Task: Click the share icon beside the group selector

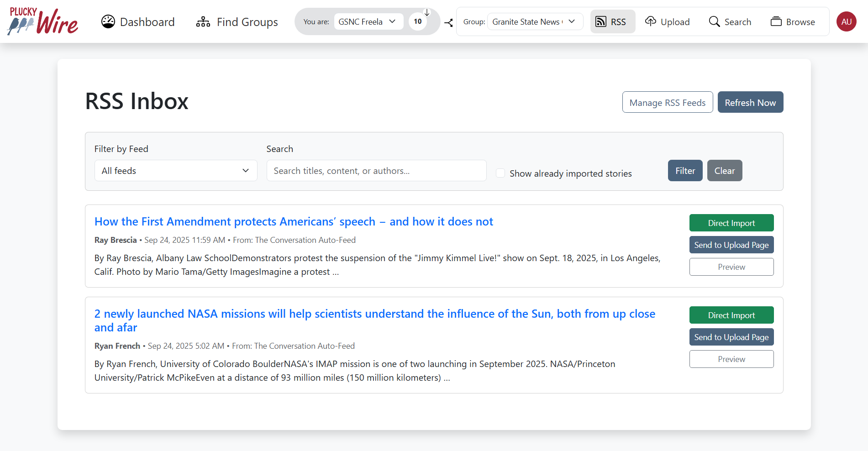Action: pyautogui.click(x=449, y=22)
